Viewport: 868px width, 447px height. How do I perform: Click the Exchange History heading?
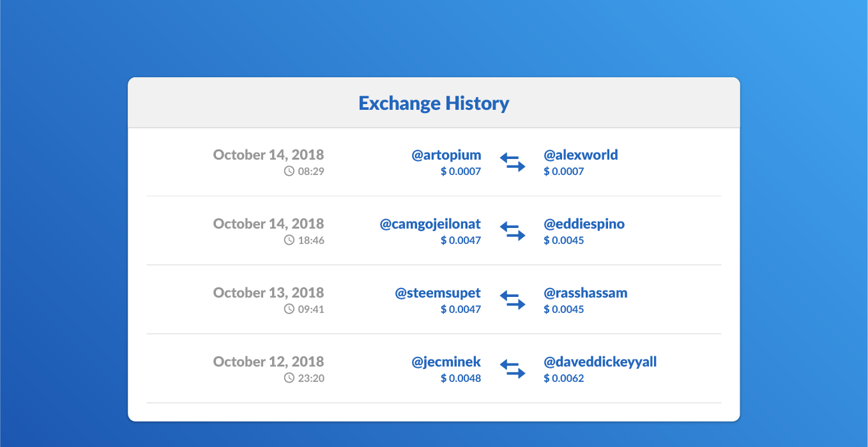434,103
